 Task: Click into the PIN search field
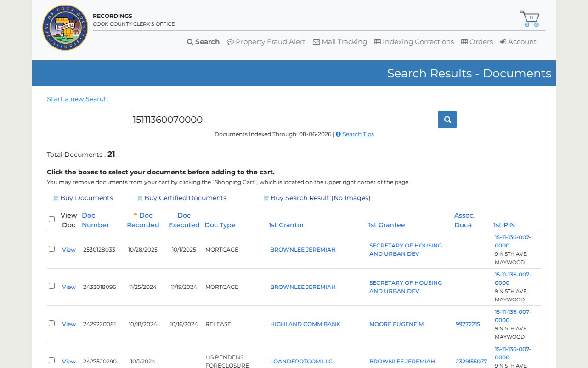tap(284, 120)
